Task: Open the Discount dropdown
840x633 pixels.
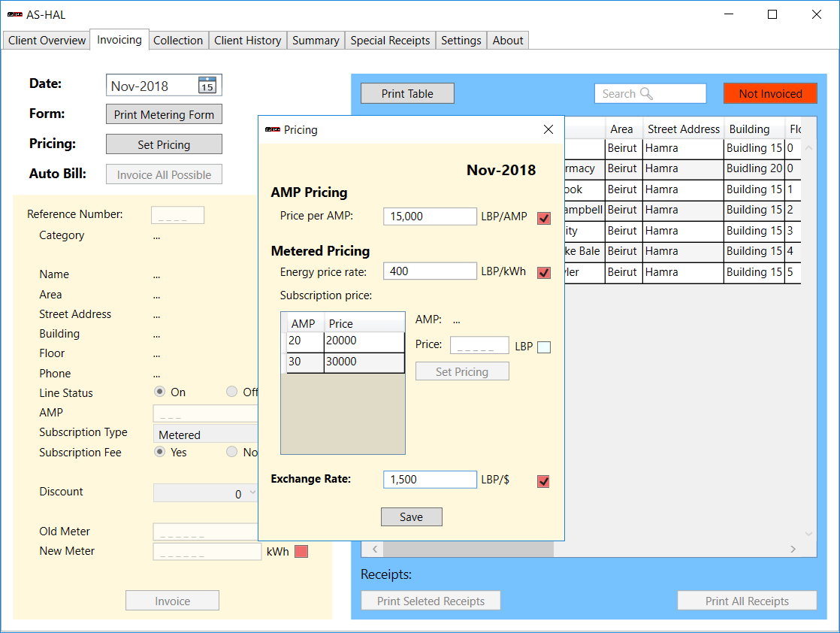Action: pyautogui.click(x=206, y=493)
